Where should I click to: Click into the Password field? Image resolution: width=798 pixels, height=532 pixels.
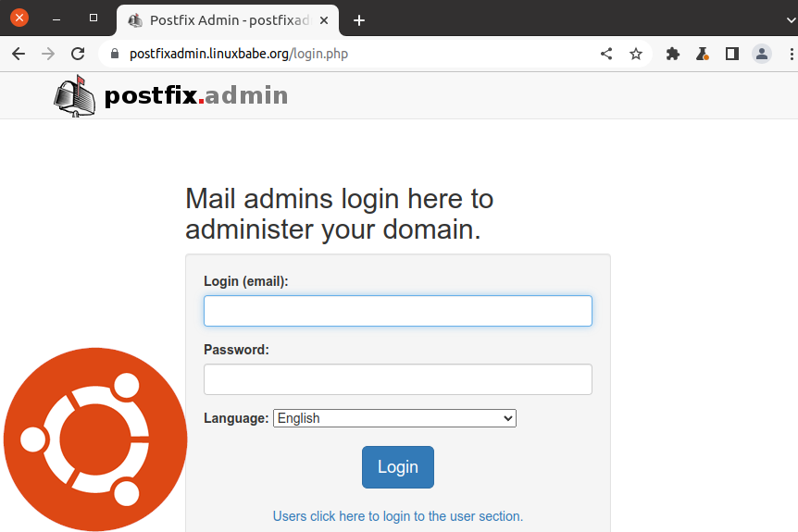pos(398,379)
